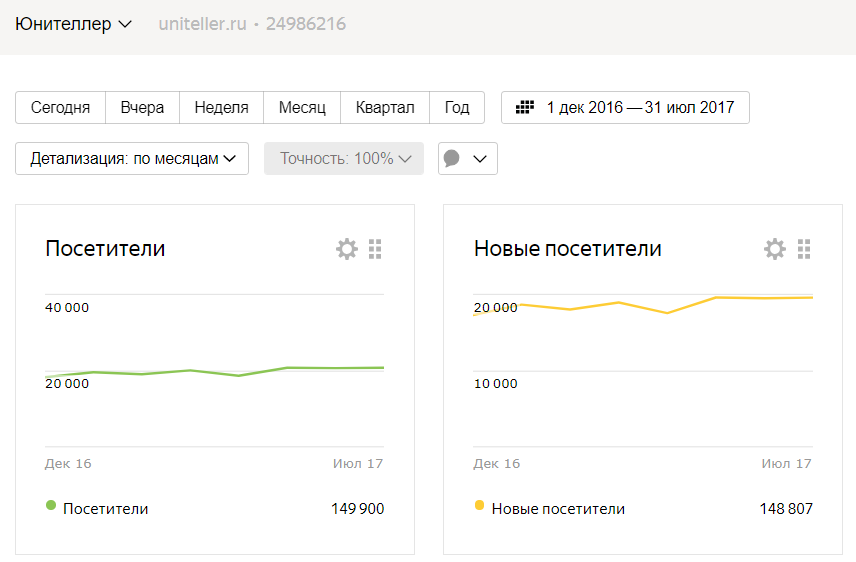Click the comment bubble icon
856x562 pixels.
click(451, 158)
